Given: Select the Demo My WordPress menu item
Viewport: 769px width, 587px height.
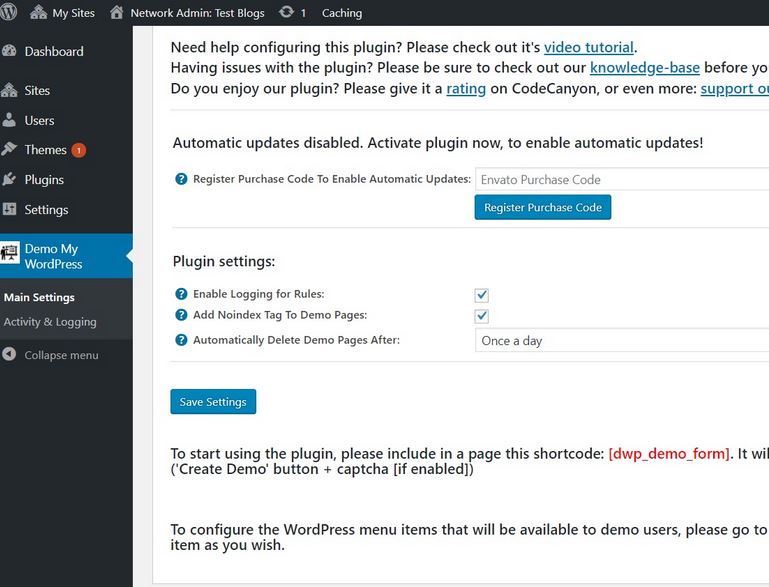Looking at the screenshot, I should tap(66, 256).
